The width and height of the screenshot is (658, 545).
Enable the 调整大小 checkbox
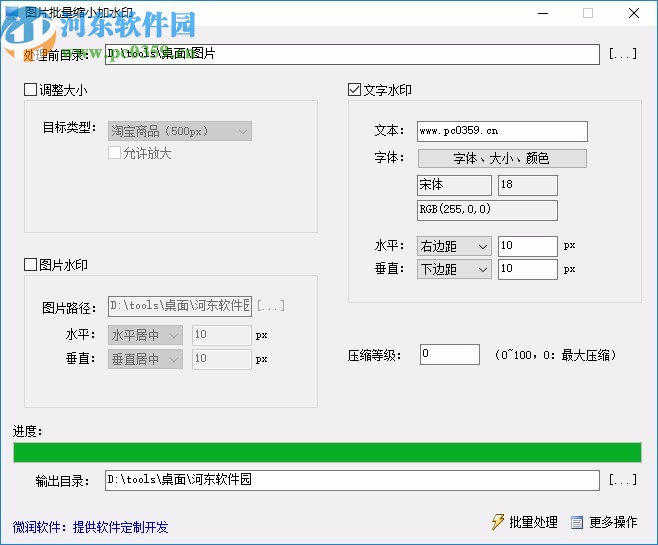[x=30, y=89]
